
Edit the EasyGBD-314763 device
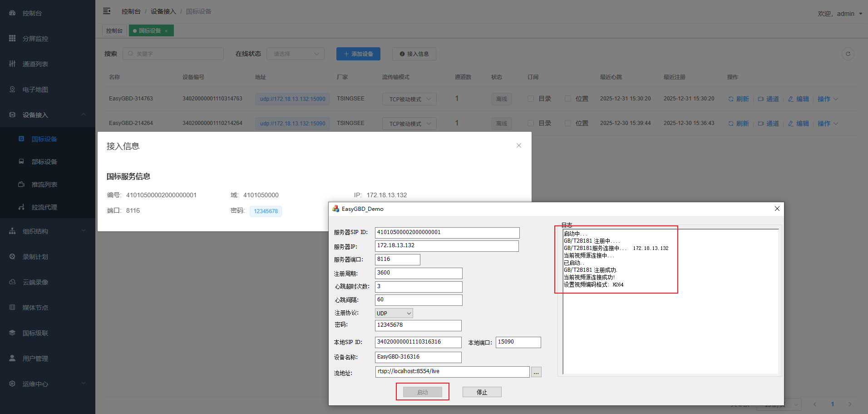tap(799, 99)
